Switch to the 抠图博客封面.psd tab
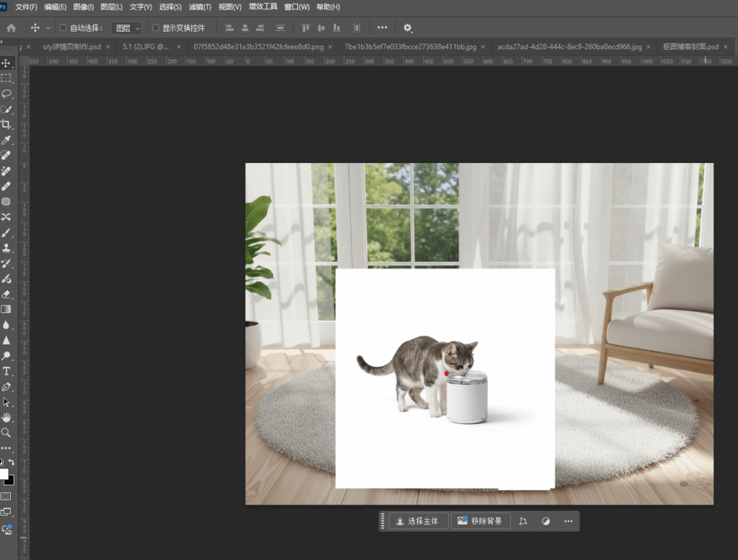Screen dimensions: 738x560 690,47
